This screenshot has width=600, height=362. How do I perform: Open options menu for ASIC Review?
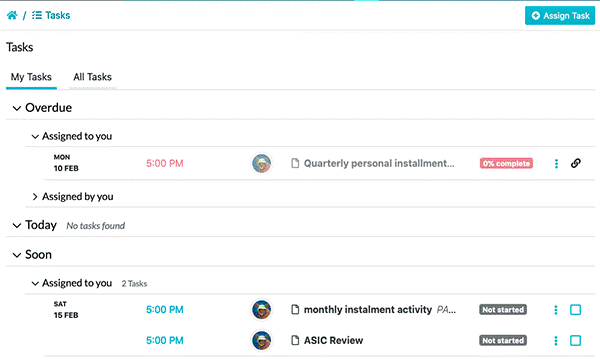click(556, 341)
